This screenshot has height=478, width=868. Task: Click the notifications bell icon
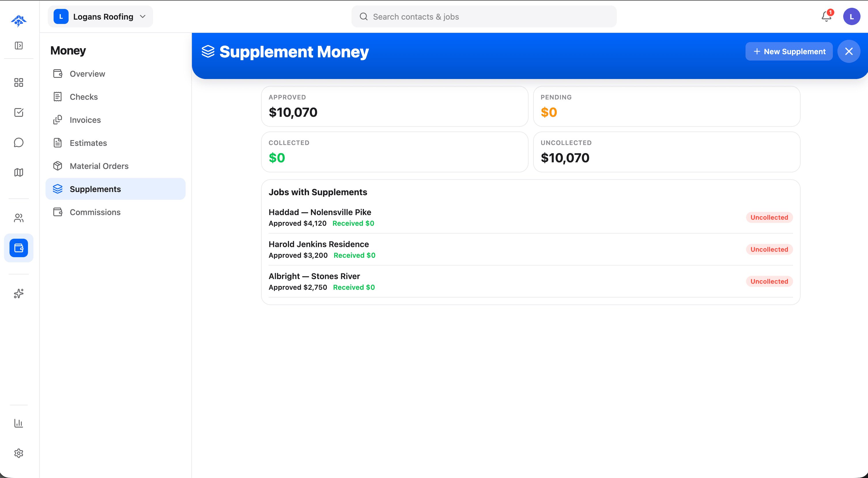(x=826, y=16)
